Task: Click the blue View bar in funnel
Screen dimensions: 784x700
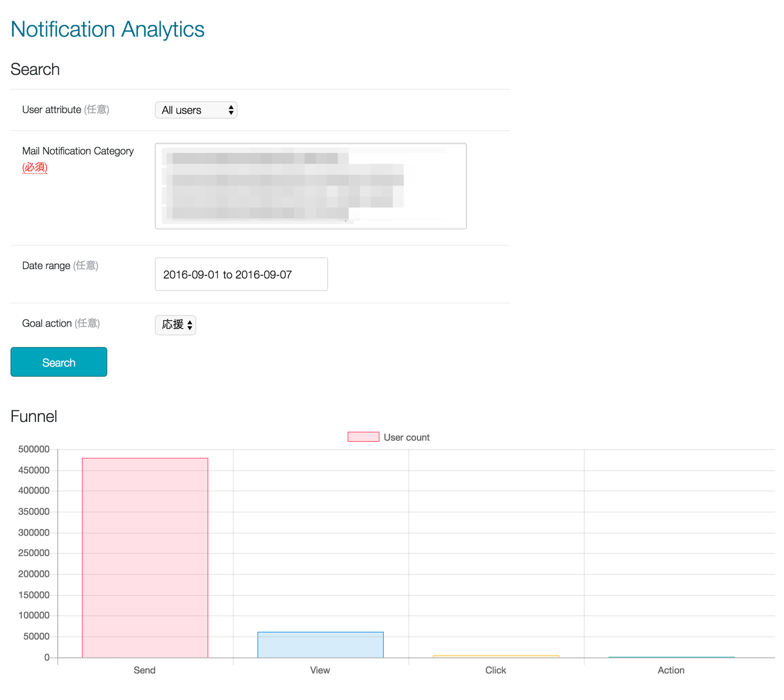Action: [321, 645]
